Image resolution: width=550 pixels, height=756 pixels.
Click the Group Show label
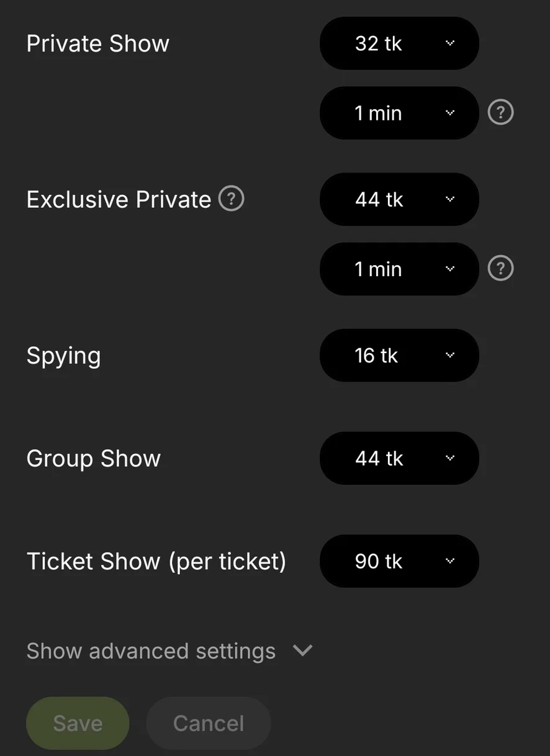point(93,459)
